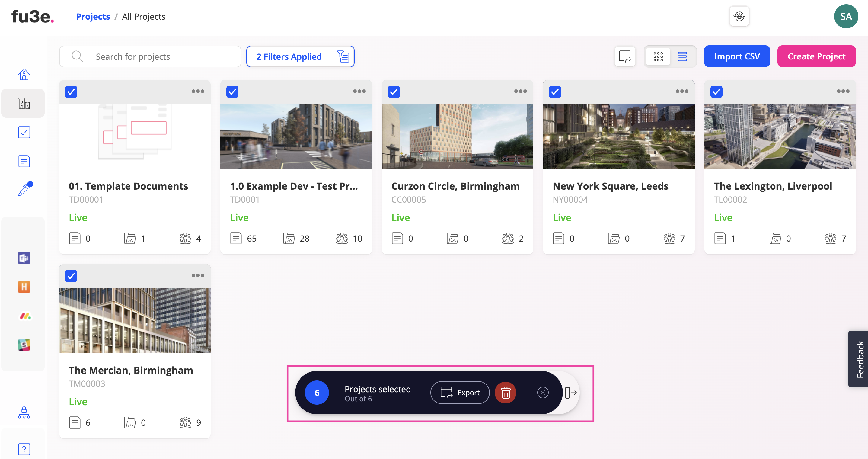Open more options for The Lexington, Liverpool
This screenshot has width=868, height=459.
click(x=843, y=91)
